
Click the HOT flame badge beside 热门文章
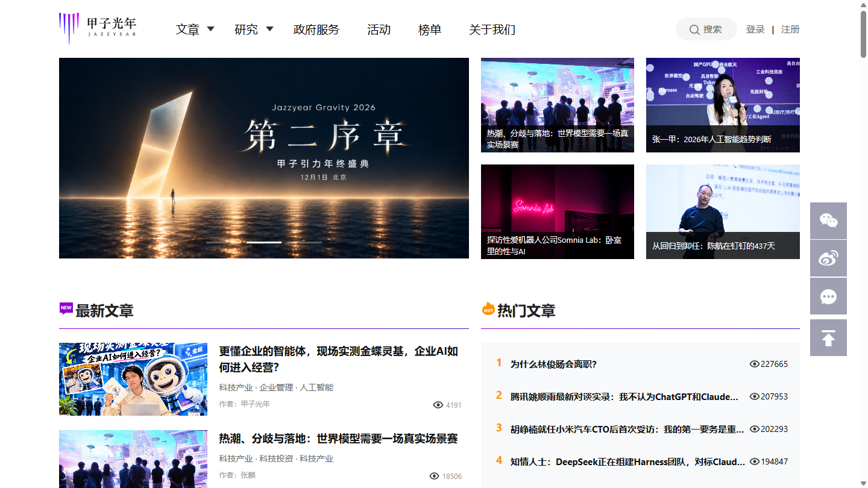[x=488, y=309]
